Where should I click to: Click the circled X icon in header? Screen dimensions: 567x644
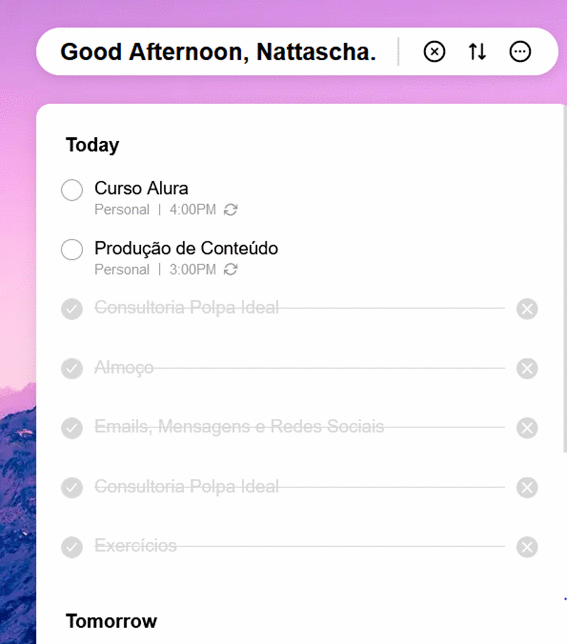point(434,52)
